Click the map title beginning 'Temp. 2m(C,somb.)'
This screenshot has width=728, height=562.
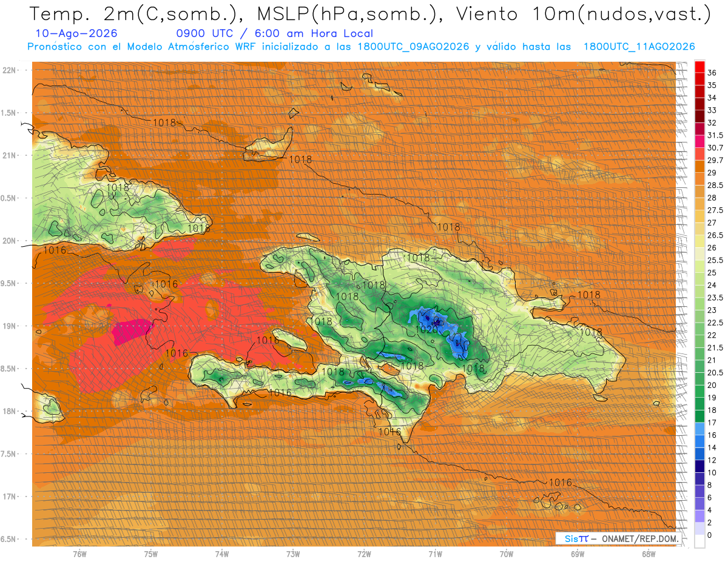371,15
